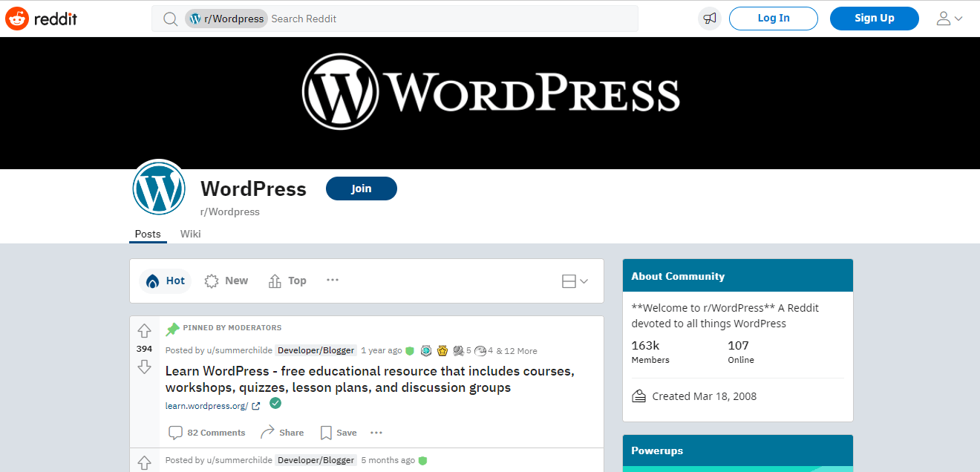This screenshot has height=472, width=980.
Task: Switch to the Wiki tab
Action: coord(190,234)
